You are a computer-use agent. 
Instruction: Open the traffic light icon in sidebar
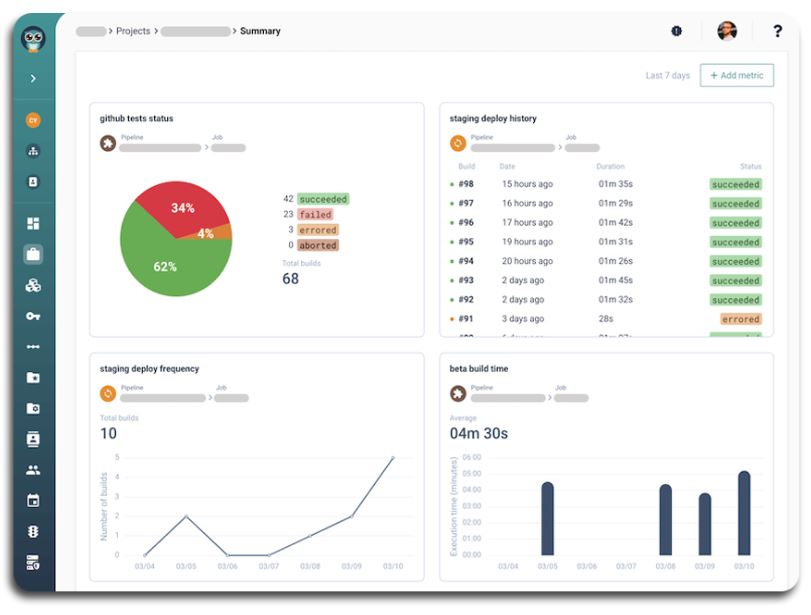pos(33,531)
